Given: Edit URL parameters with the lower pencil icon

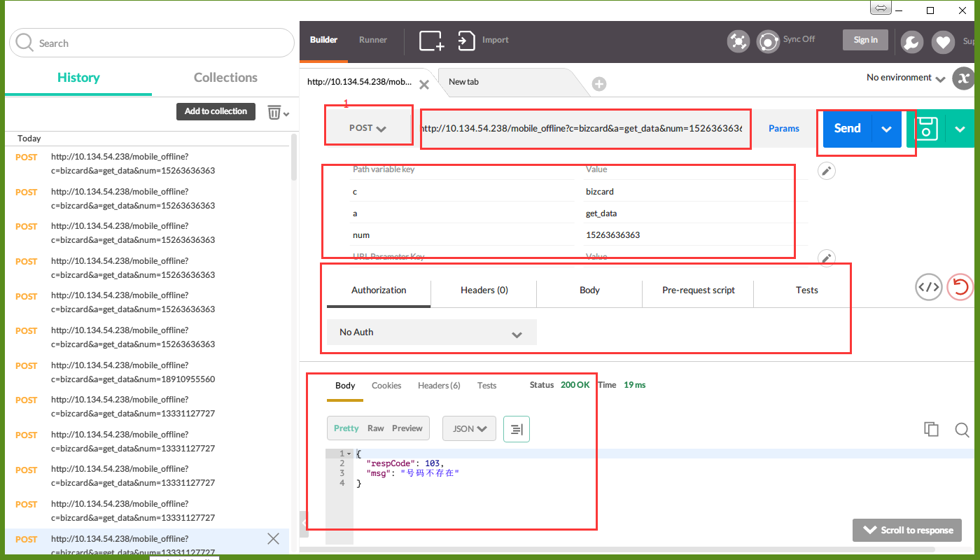Looking at the screenshot, I should [827, 258].
